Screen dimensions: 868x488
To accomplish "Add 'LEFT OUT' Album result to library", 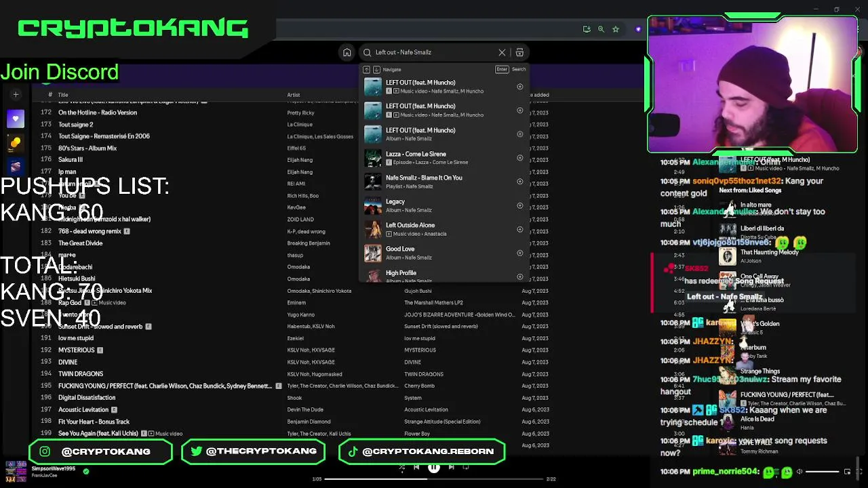I will 520,134.
